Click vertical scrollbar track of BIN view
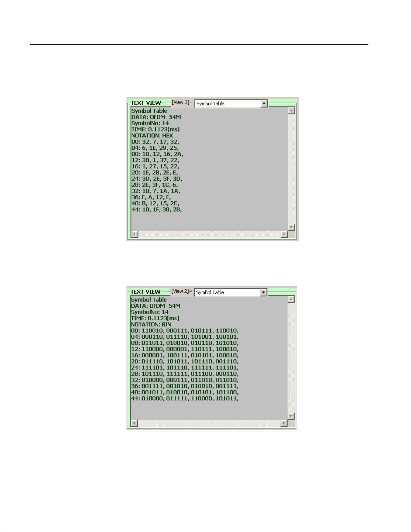 tap(291, 358)
